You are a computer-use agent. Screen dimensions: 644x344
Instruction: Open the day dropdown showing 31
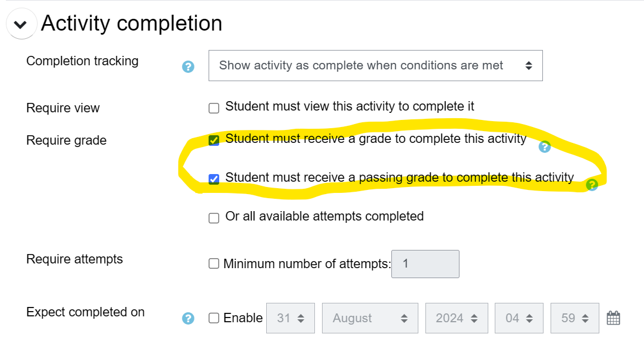(x=291, y=318)
